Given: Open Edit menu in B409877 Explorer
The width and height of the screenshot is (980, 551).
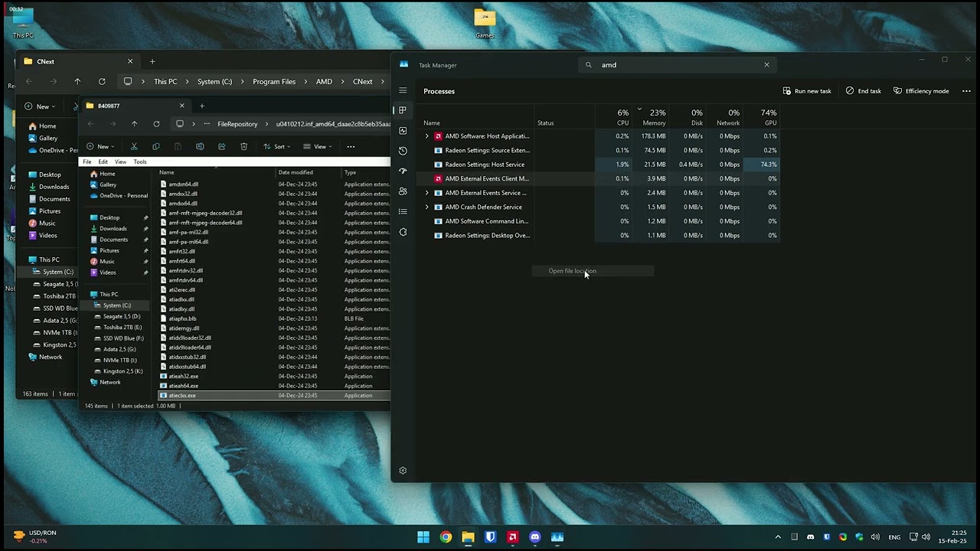Looking at the screenshot, I should tap(103, 161).
